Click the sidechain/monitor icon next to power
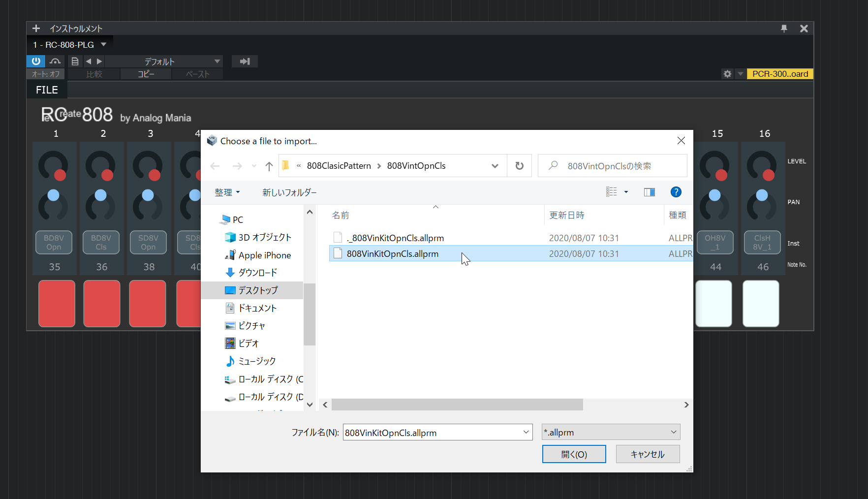This screenshot has height=499, width=868. click(x=55, y=61)
